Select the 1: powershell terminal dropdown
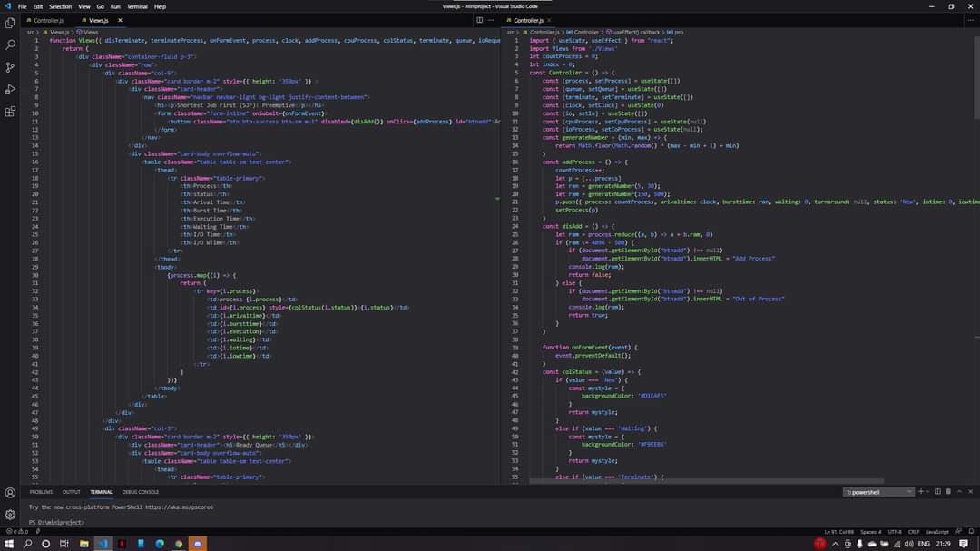 pyautogui.click(x=878, y=492)
